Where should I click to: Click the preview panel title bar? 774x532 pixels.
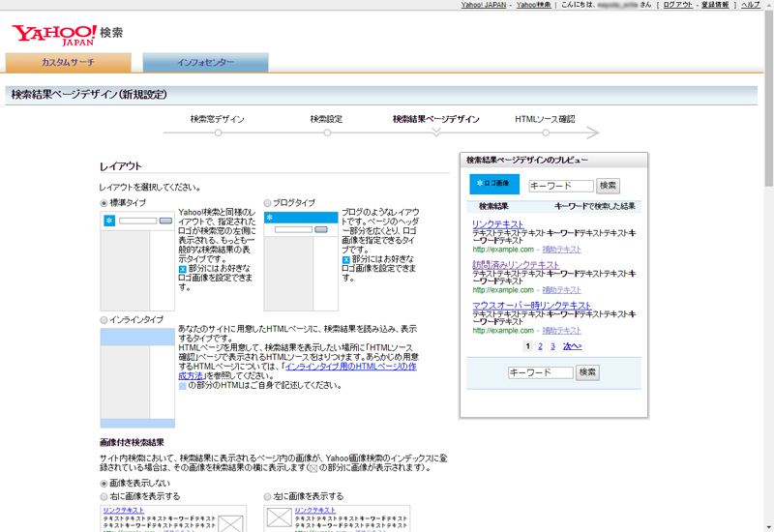pos(553,160)
